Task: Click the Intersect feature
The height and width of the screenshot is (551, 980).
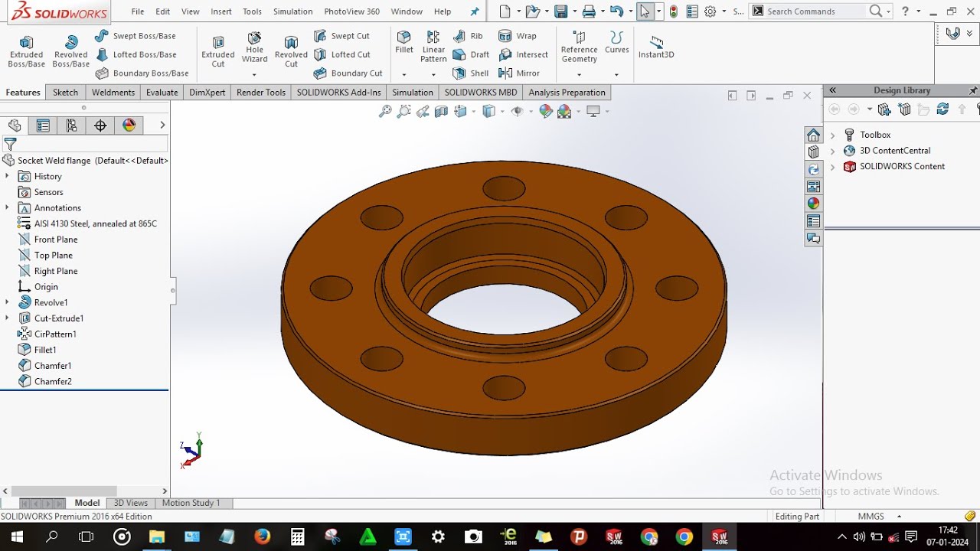Action: point(523,54)
